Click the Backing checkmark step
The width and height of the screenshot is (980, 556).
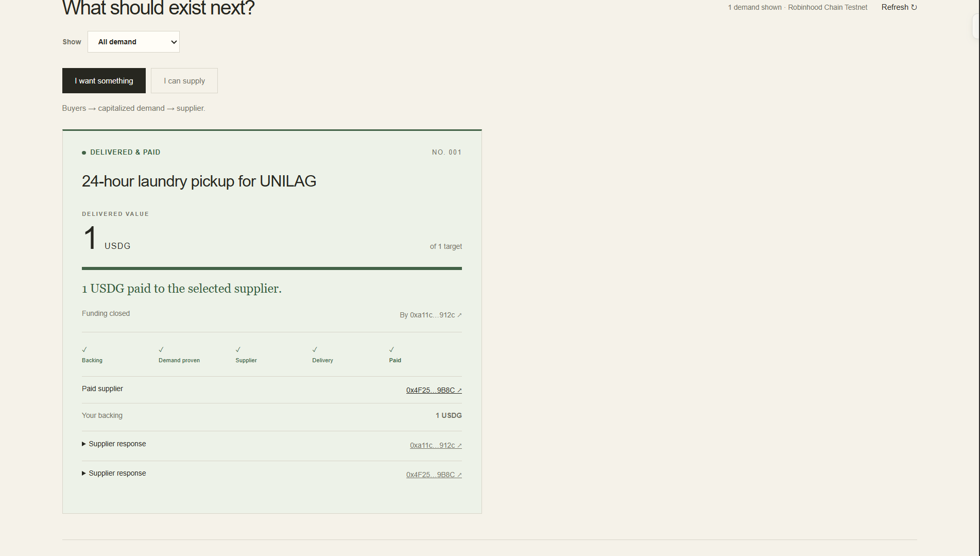pos(92,355)
